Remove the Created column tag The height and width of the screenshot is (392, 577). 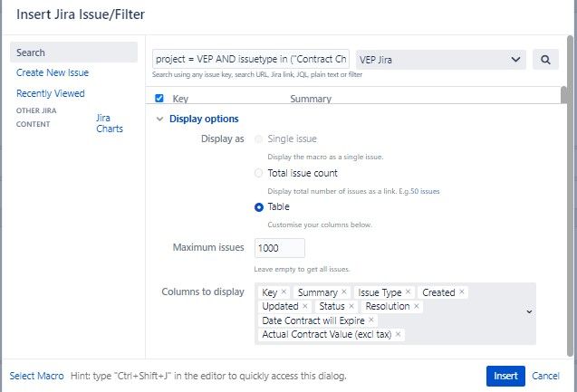pyautogui.click(x=462, y=292)
